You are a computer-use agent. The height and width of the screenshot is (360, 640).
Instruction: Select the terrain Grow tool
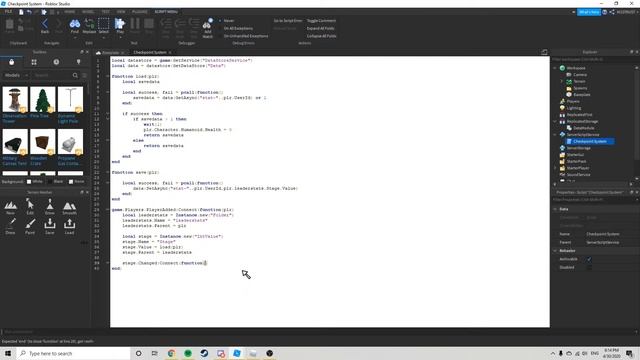tap(50, 207)
